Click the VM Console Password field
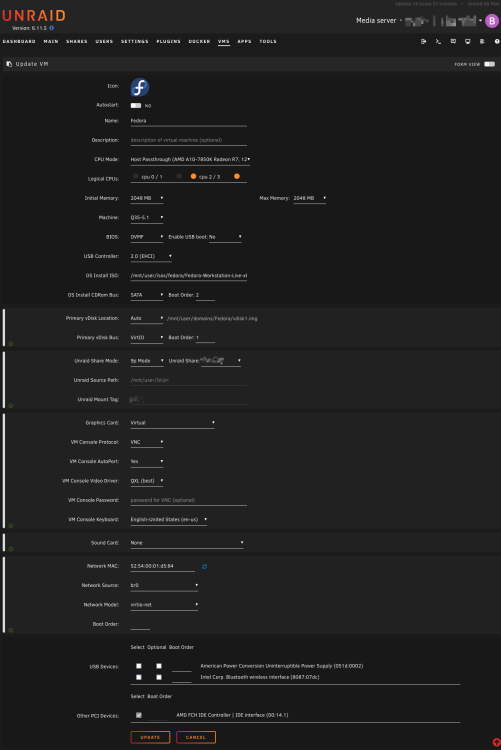The image size is (501, 750). point(189,500)
